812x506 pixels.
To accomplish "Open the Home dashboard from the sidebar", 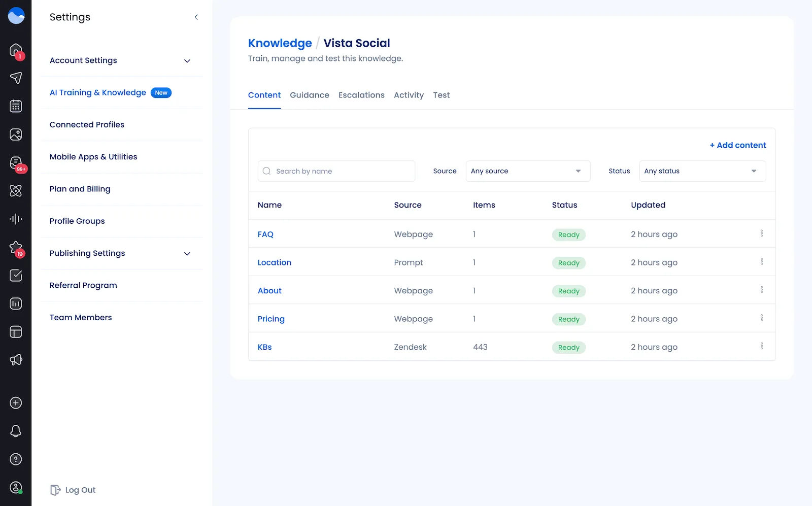I will (16, 50).
